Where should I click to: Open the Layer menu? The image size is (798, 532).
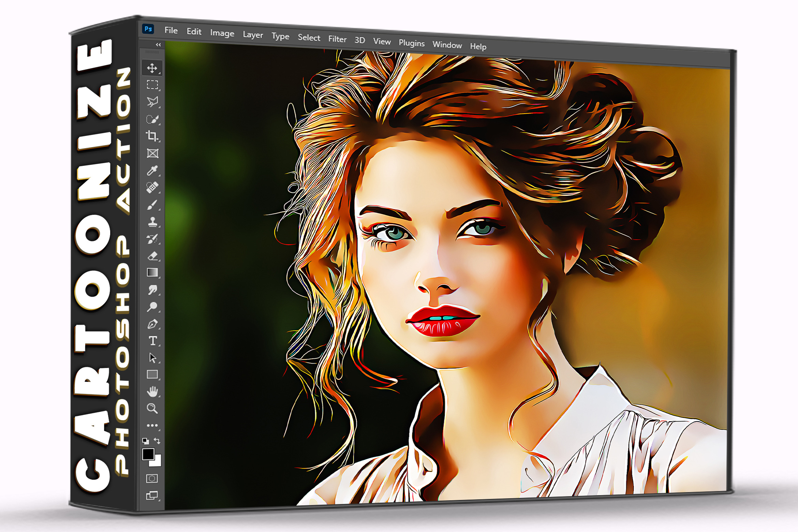coord(253,35)
